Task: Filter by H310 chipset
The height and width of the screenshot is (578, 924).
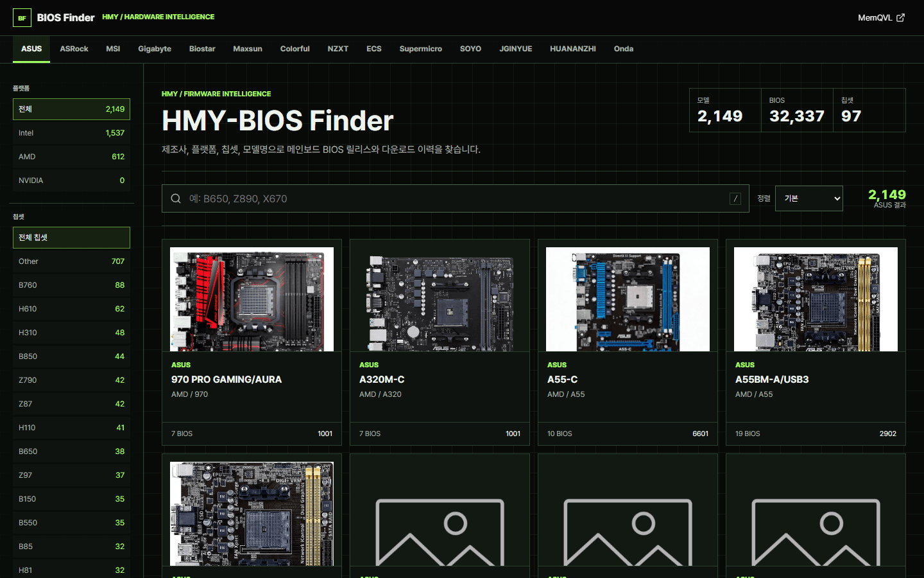Action: pos(71,333)
